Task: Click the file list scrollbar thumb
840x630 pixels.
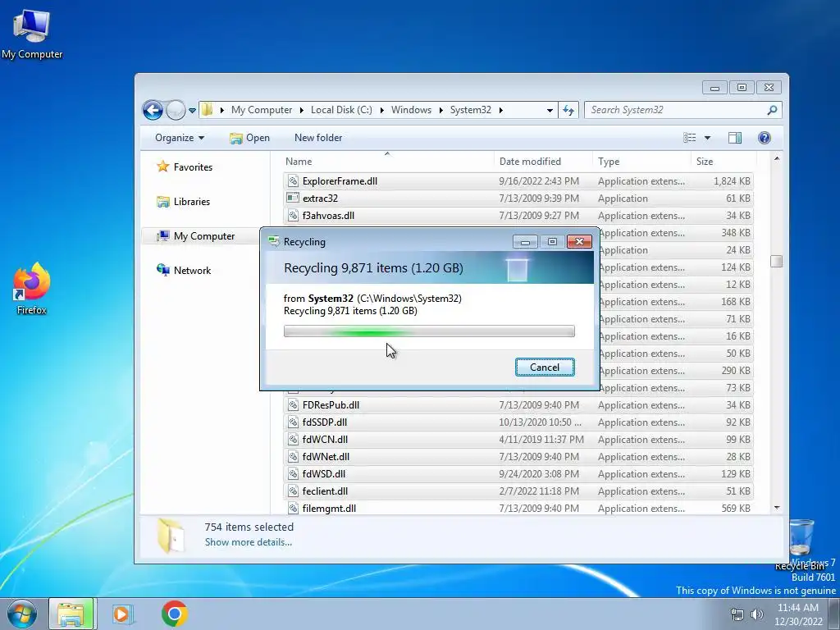Action: click(x=776, y=262)
